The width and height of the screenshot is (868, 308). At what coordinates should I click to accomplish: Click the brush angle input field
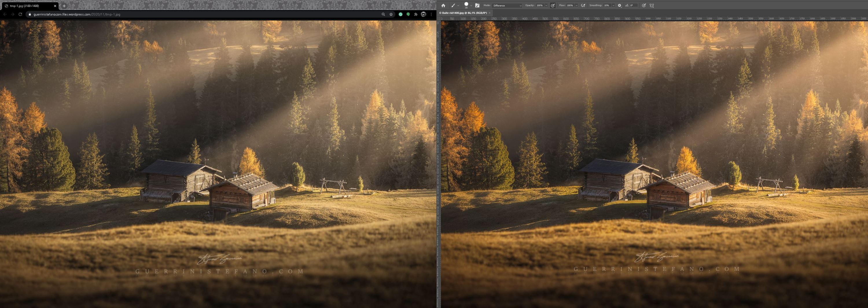point(633,5)
